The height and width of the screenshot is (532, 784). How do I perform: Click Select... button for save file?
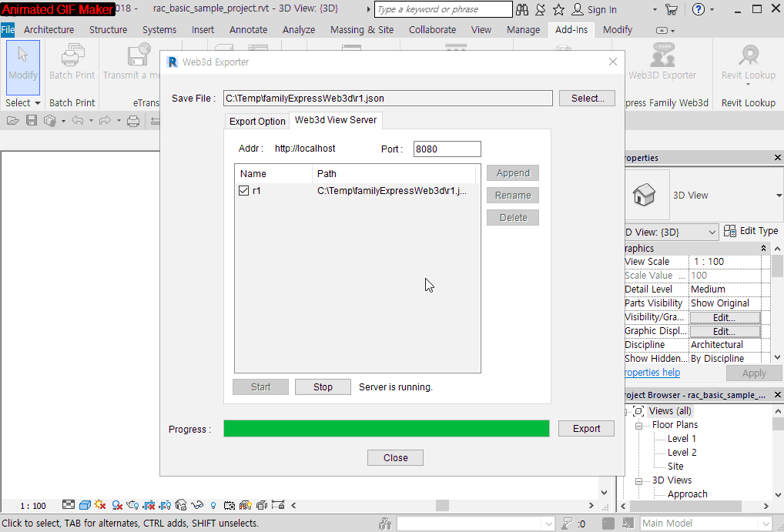tap(587, 98)
